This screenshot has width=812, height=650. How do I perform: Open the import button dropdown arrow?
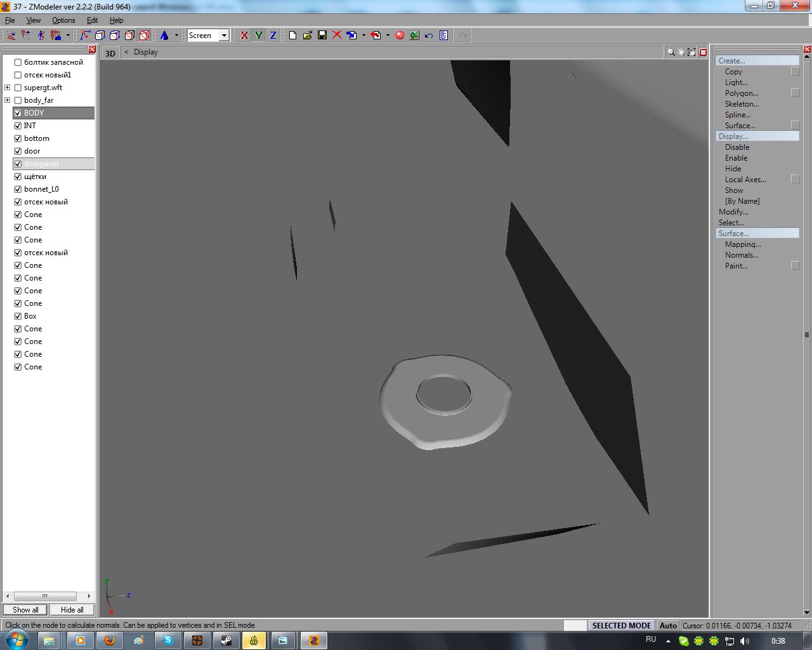[x=363, y=36]
